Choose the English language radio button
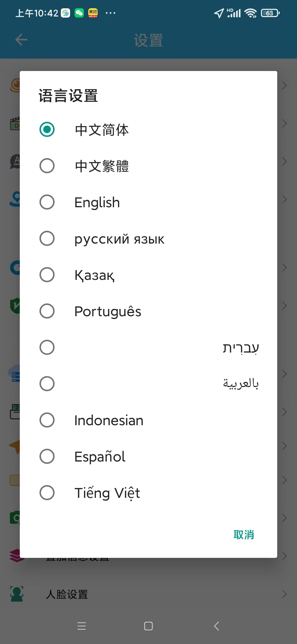Image resolution: width=297 pixels, height=644 pixels. coord(47,202)
